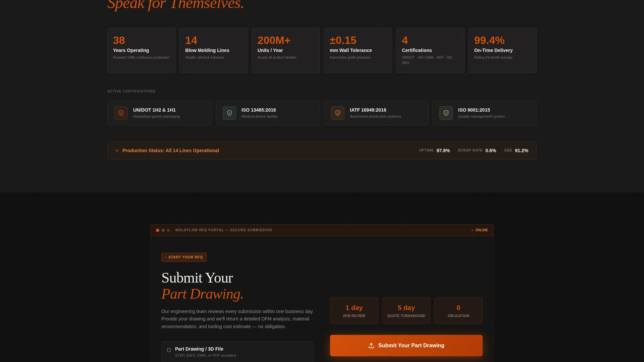
Task: Click the OEE 91.2% value
Action: [x=522, y=150]
